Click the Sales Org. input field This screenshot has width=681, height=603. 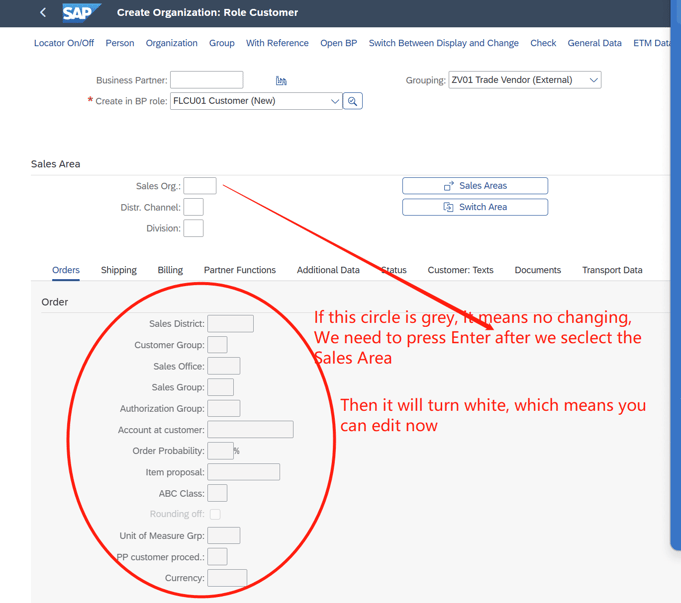(199, 186)
